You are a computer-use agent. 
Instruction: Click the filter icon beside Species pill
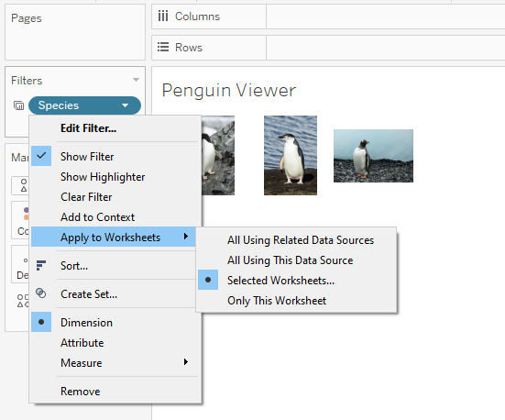[x=18, y=105]
